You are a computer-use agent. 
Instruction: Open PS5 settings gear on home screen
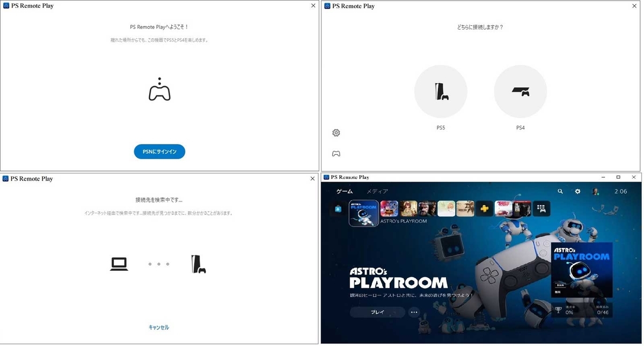pos(578,191)
